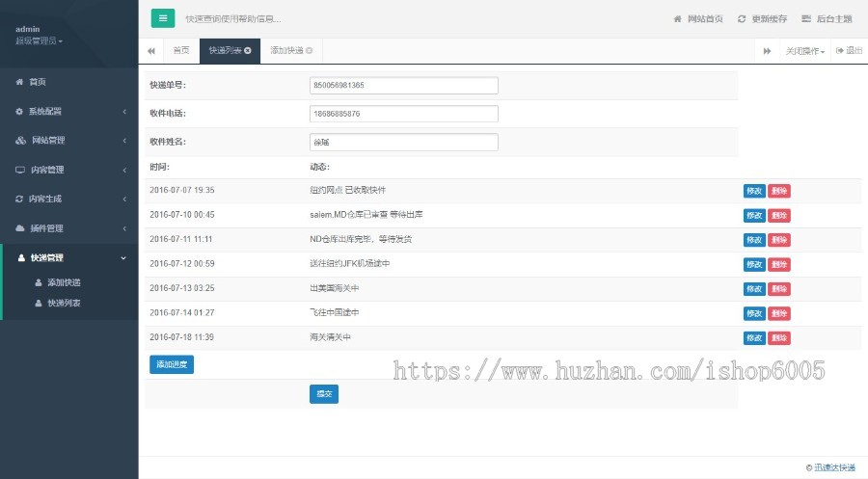Click the 收件电话 input field
This screenshot has height=479, width=868.
click(x=403, y=114)
